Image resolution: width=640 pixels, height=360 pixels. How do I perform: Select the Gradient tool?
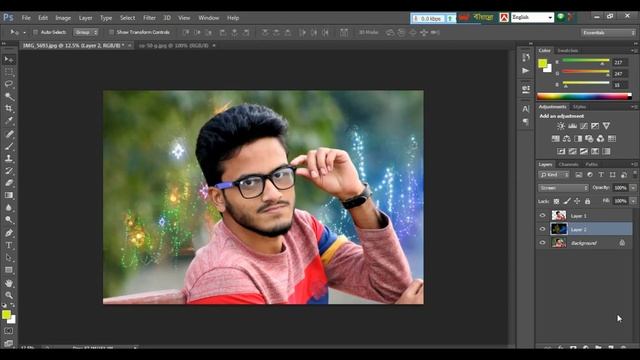point(9,195)
